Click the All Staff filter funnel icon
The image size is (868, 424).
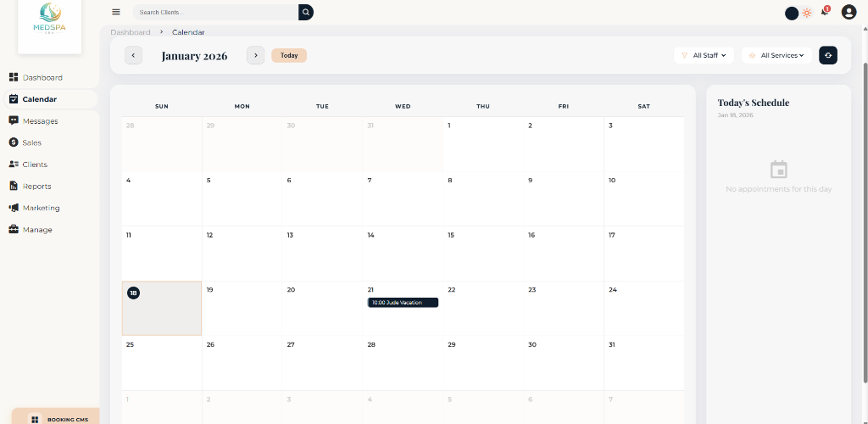click(x=684, y=55)
